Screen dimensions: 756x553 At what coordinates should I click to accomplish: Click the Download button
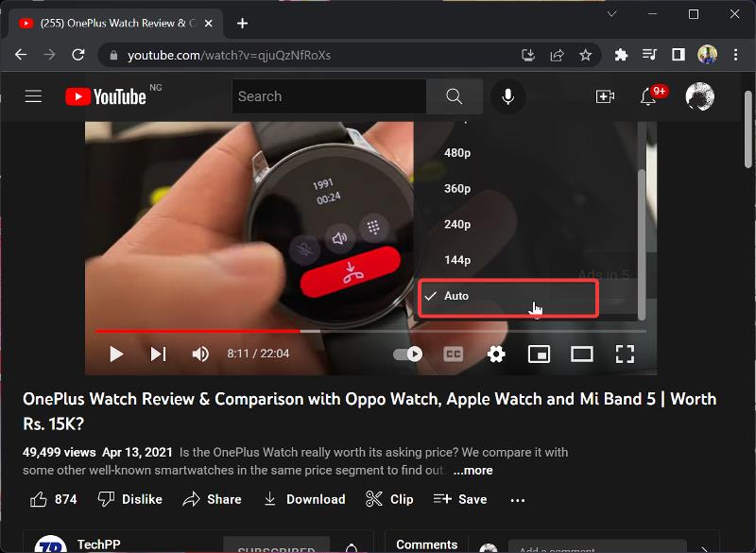coord(304,499)
